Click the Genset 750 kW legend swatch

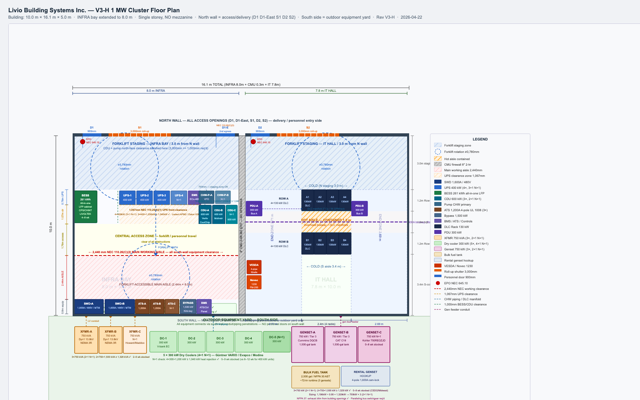tap(438, 249)
